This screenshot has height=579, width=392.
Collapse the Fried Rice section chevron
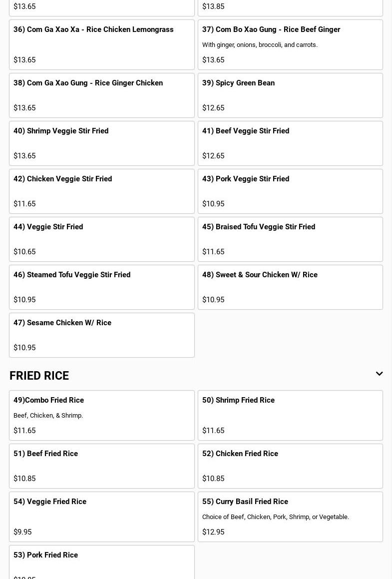pyautogui.click(x=379, y=374)
